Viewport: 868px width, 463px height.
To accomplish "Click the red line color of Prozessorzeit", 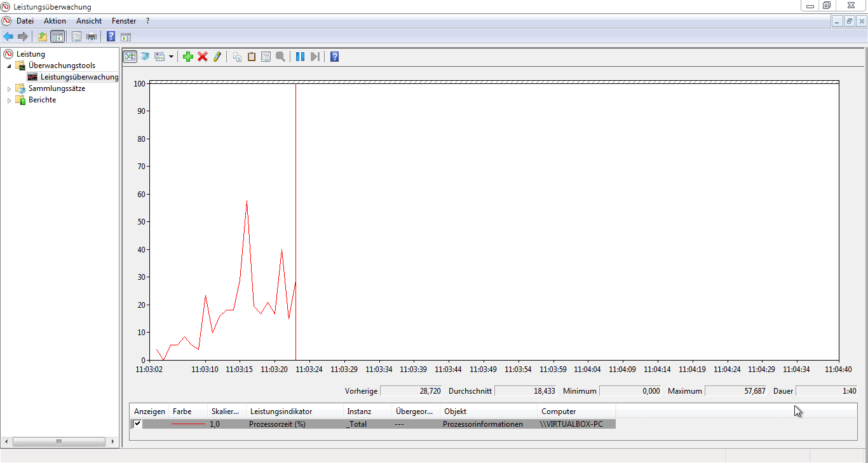I will [189, 424].
